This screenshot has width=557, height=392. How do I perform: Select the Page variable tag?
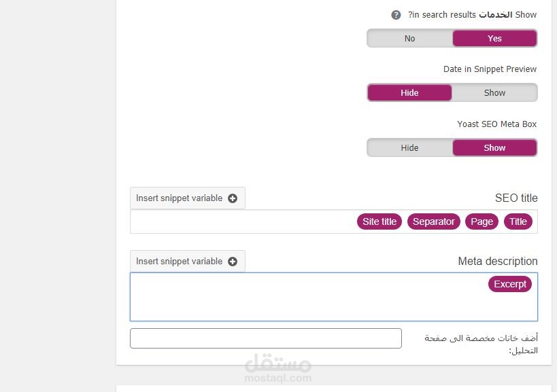[x=482, y=222]
